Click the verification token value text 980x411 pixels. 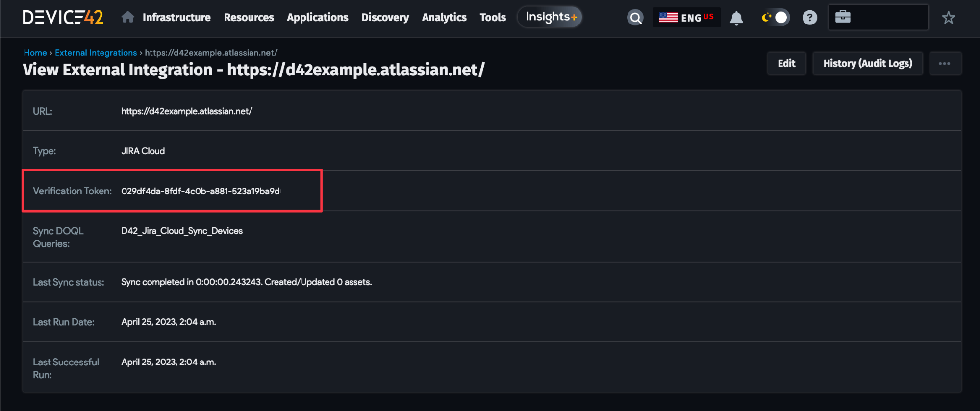tap(201, 191)
